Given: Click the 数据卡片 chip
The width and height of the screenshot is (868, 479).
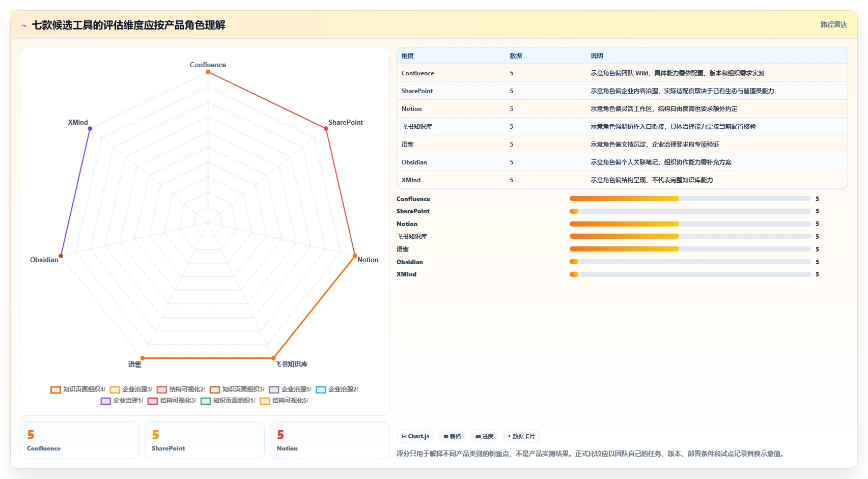Looking at the screenshot, I should click(521, 436).
